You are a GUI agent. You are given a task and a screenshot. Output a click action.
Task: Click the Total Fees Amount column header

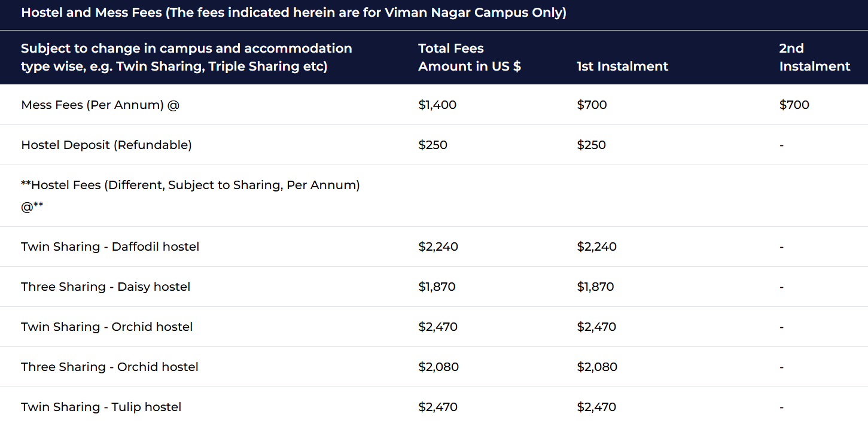click(x=469, y=57)
